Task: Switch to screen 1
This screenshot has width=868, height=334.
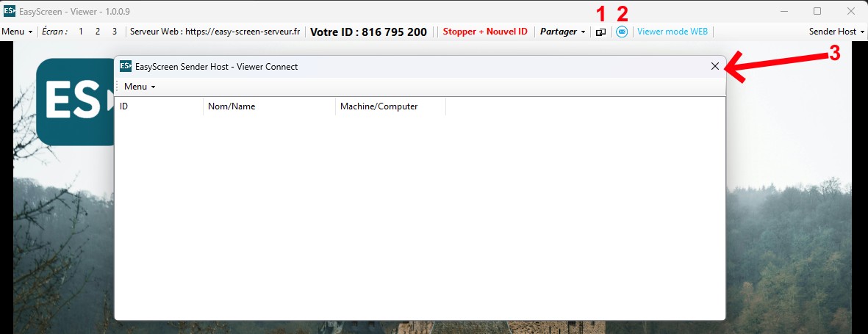Action: click(81, 32)
